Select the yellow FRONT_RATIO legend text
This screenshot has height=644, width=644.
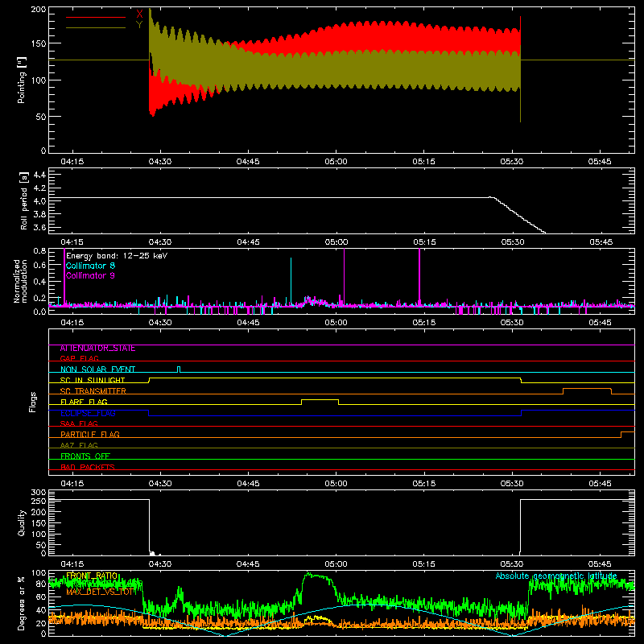click(x=92, y=576)
